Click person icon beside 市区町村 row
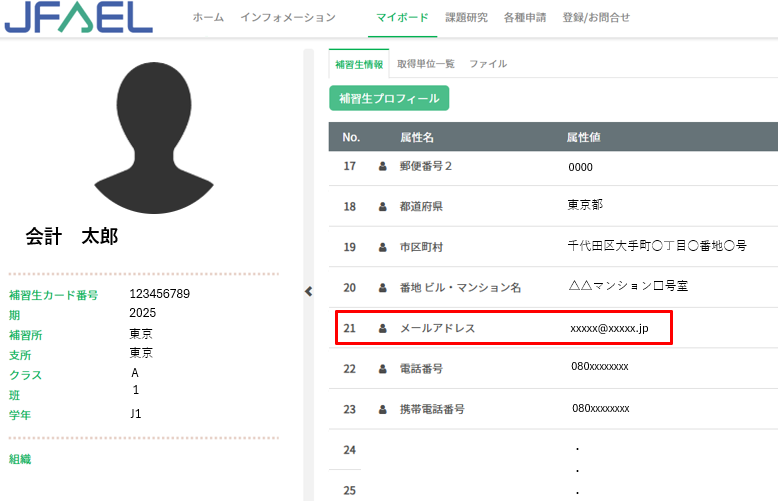The width and height of the screenshot is (778, 501). tap(382, 247)
